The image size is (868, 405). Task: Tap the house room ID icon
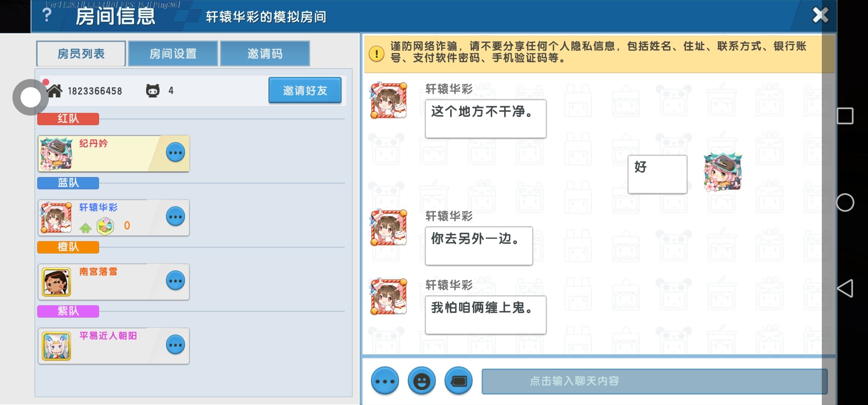[x=55, y=91]
